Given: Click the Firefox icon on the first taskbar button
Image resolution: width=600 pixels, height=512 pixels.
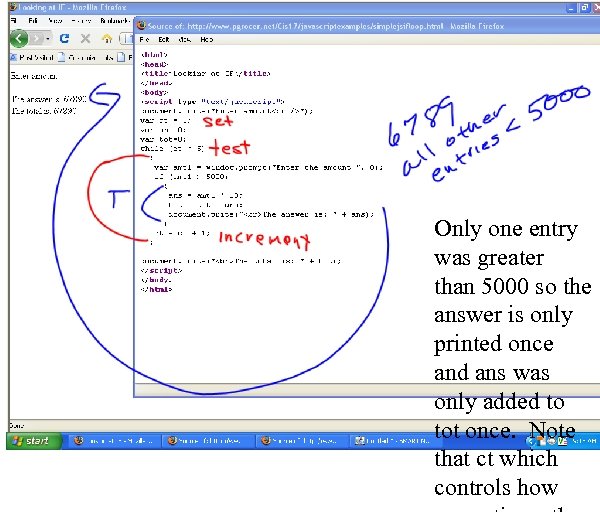Looking at the screenshot, I should click(79, 441).
